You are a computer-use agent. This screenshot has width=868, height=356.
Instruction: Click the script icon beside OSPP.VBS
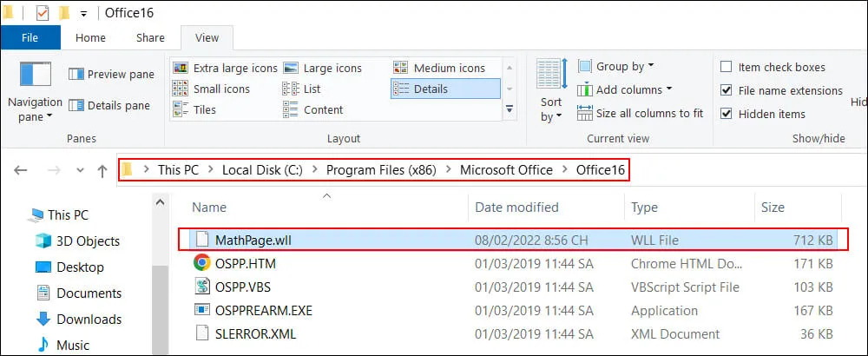tap(202, 287)
